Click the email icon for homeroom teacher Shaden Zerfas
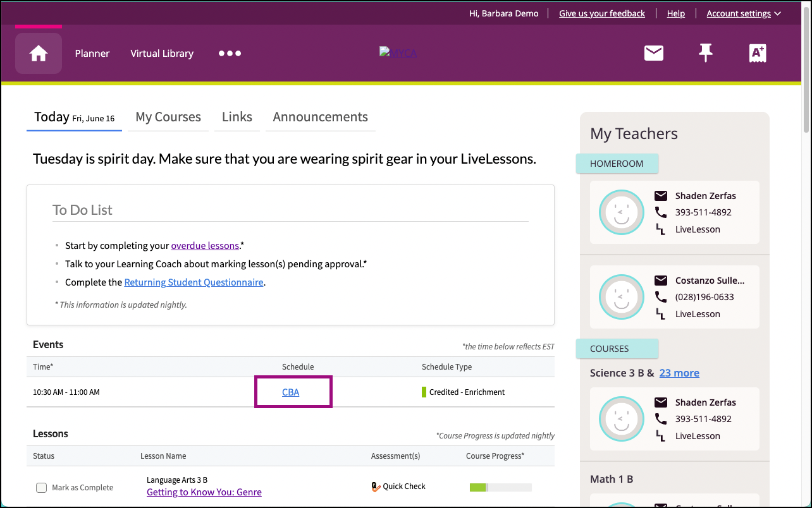 [x=660, y=195]
